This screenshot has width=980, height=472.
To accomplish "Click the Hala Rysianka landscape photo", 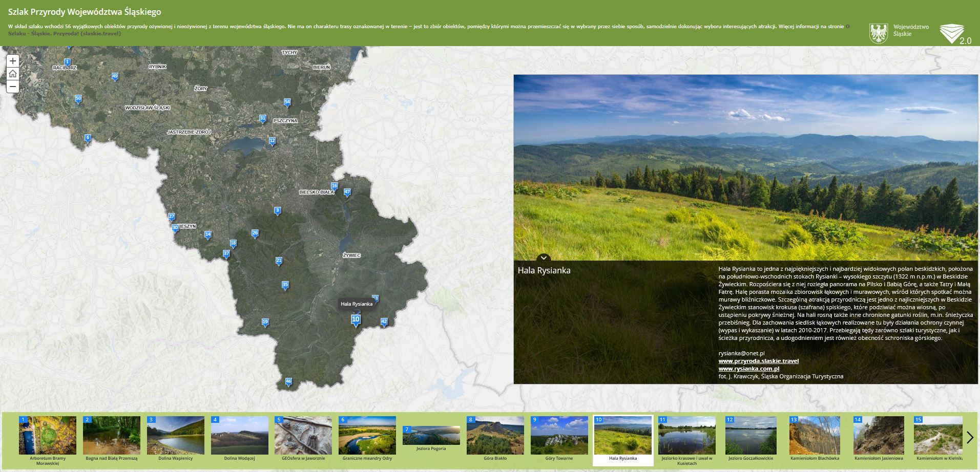I will (x=746, y=168).
